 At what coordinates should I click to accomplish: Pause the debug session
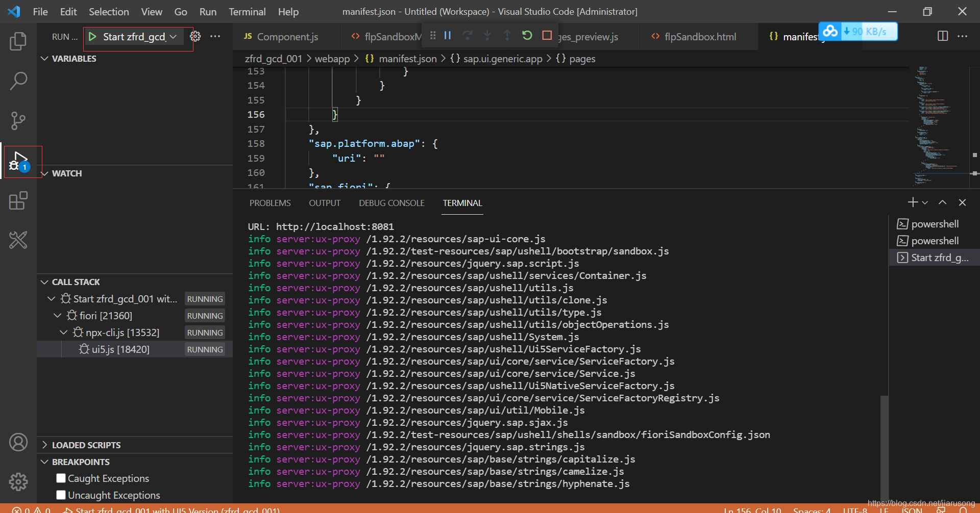[448, 35]
